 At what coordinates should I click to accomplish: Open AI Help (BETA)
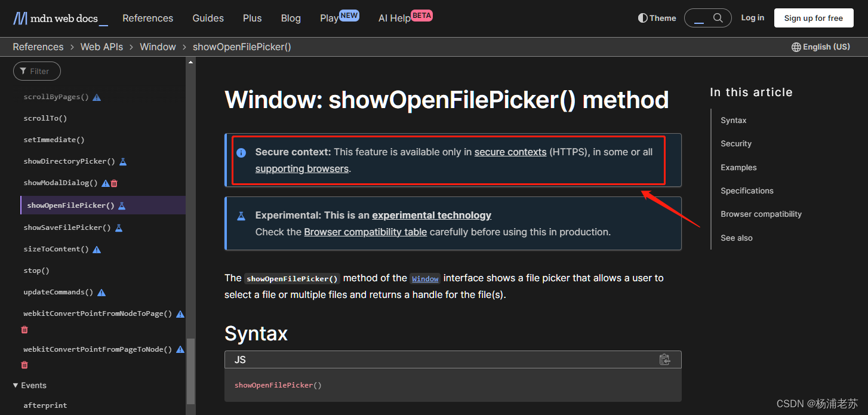coord(405,17)
